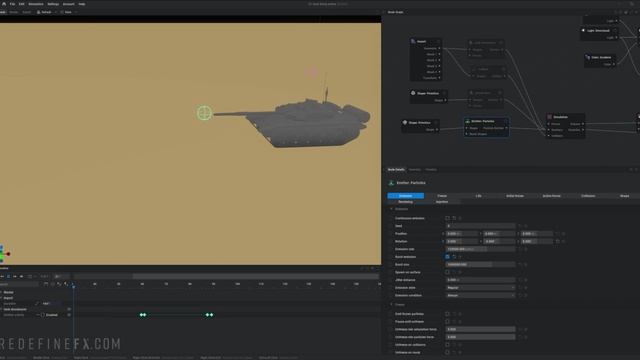Click the reset icon beside Seed field
640x360 pixels.
[520, 226]
